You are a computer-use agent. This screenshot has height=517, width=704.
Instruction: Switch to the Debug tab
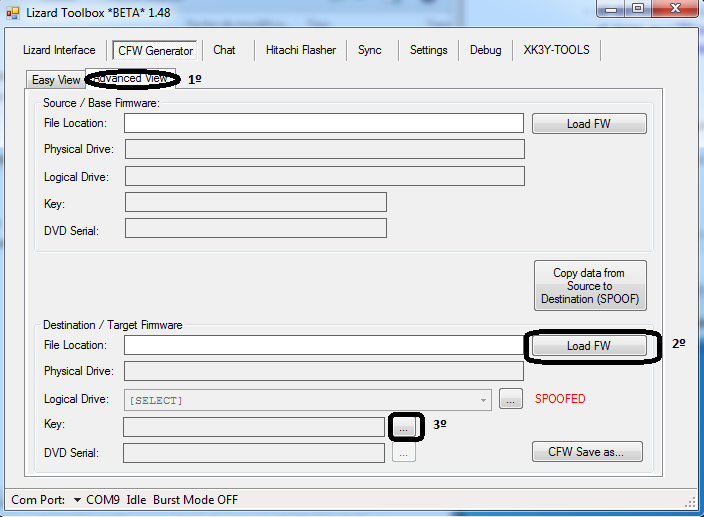pos(485,50)
